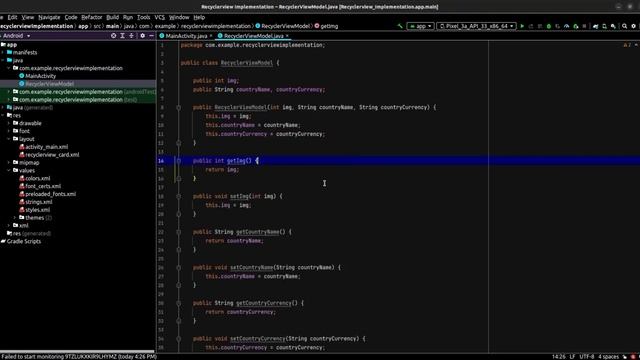Screen dimensions: 640x360
Task: Open styles.xml in values
Action: point(38,210)
